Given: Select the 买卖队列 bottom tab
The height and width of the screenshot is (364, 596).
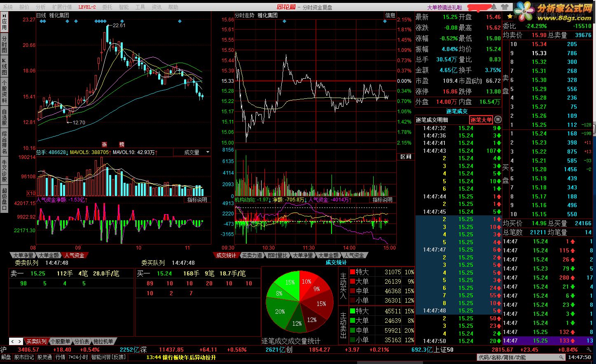Looking at the screenshot, I should coord(36,341).
